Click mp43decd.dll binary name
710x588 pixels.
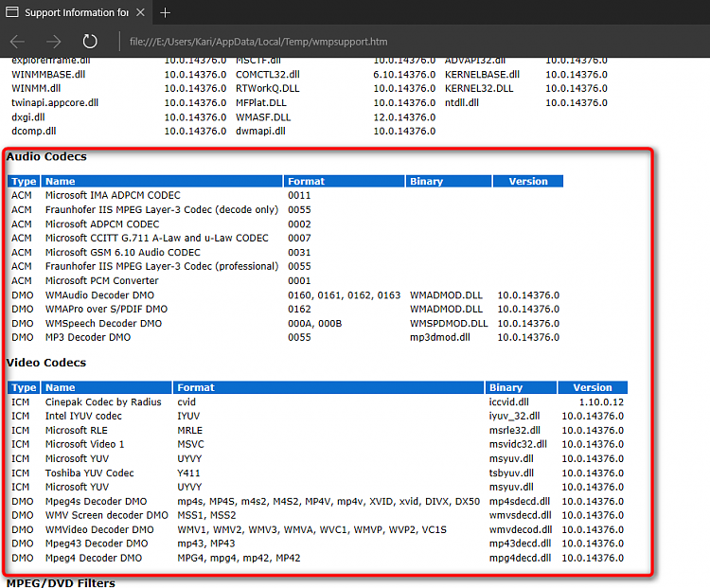pos(520,543)
